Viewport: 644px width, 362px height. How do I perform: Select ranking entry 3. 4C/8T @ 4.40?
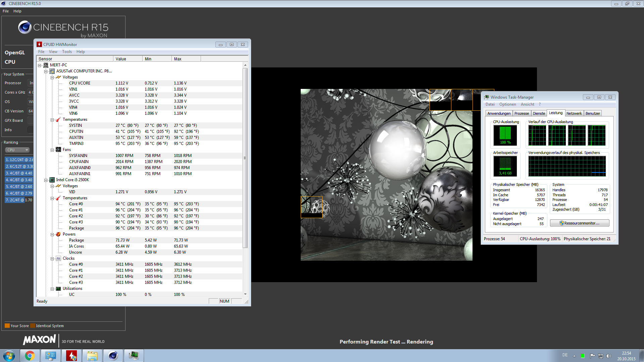click(x=19, y=173)
